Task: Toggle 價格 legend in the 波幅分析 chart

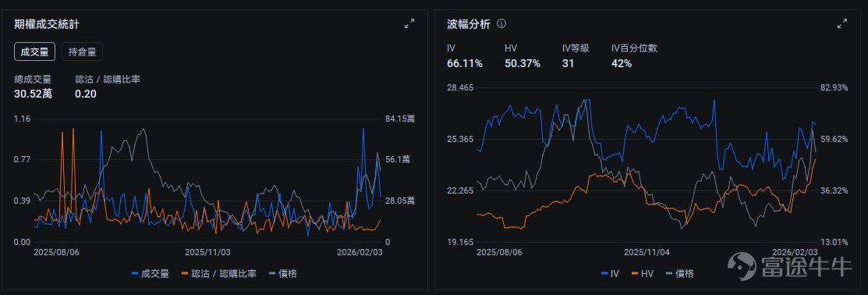Action: click(680, 273)
